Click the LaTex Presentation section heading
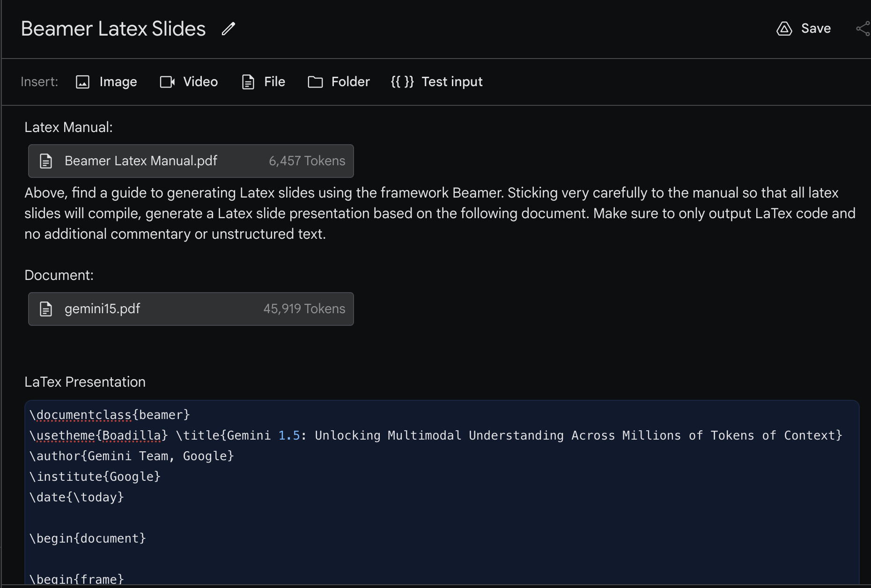This screenshot has width=871, height=588. 85,382
